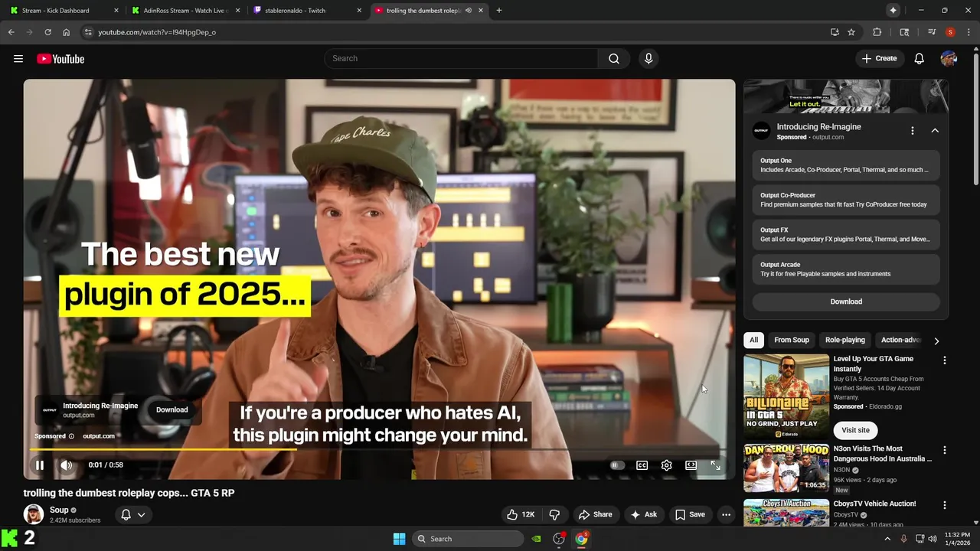This screenshot has width=980, height=551.
Task: Save video to a playlist
Action: pyautogui.click(x=690, y=515)
